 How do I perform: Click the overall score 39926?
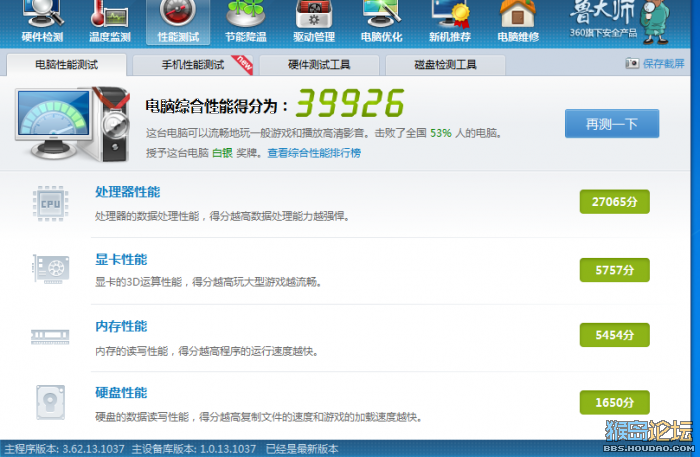tap(350, 103)
